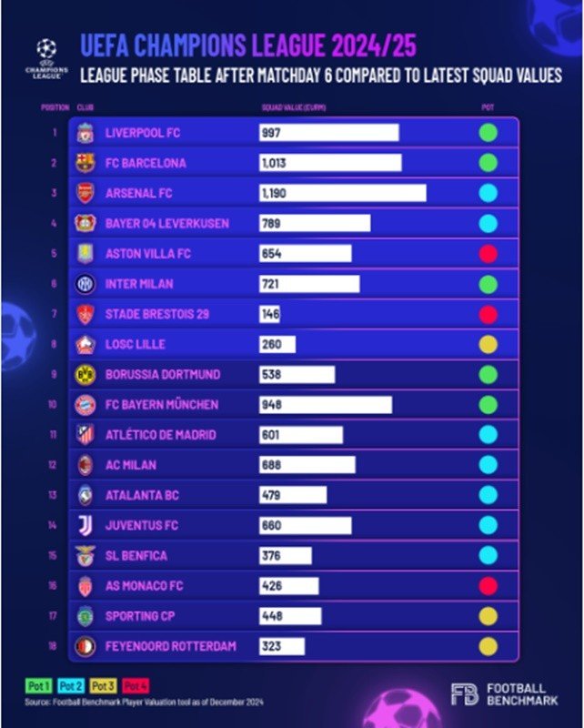Select the Pot 2 legend label
The width and height of the screenshot is (584, 728).
tap(71, 686)
